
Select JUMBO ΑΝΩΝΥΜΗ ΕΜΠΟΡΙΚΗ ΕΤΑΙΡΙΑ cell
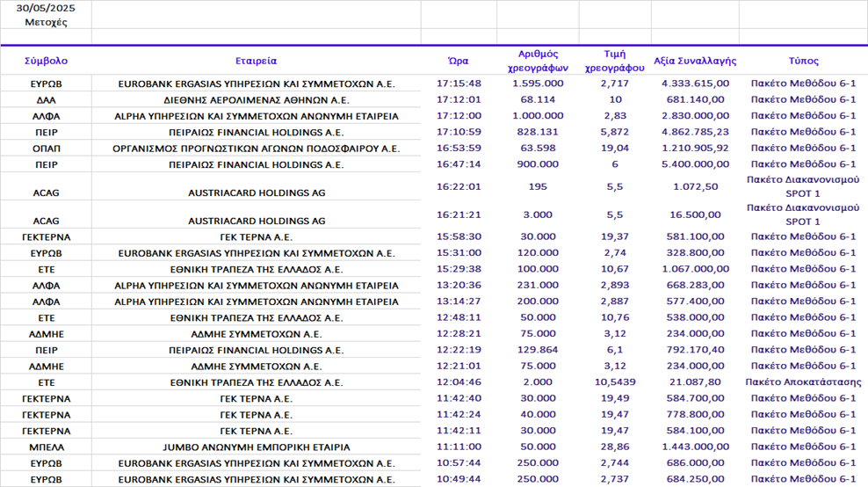tap(257, 447)
